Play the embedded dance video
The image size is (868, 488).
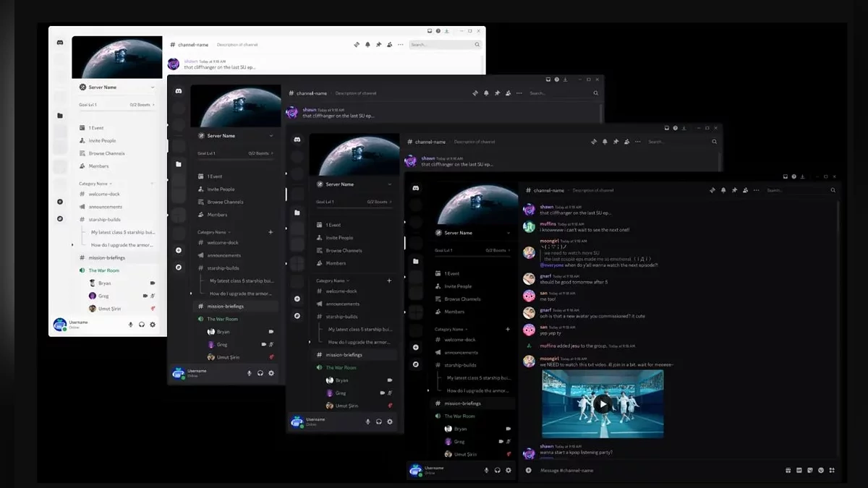(603, 404)
